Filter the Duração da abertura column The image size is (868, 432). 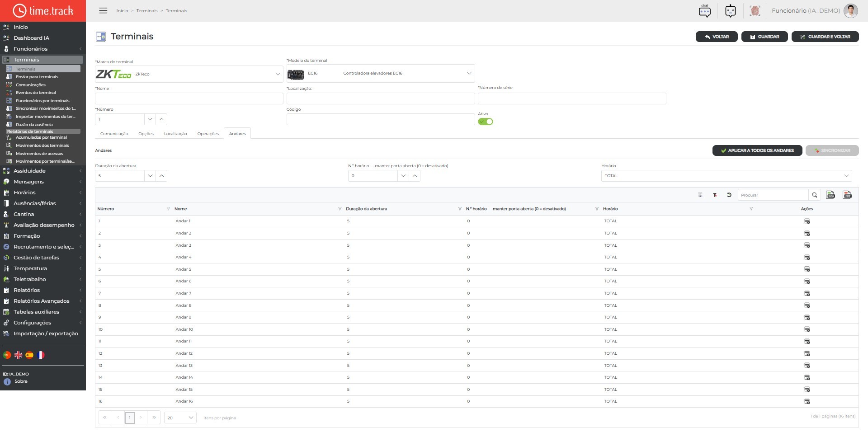(x=460, y=209)
